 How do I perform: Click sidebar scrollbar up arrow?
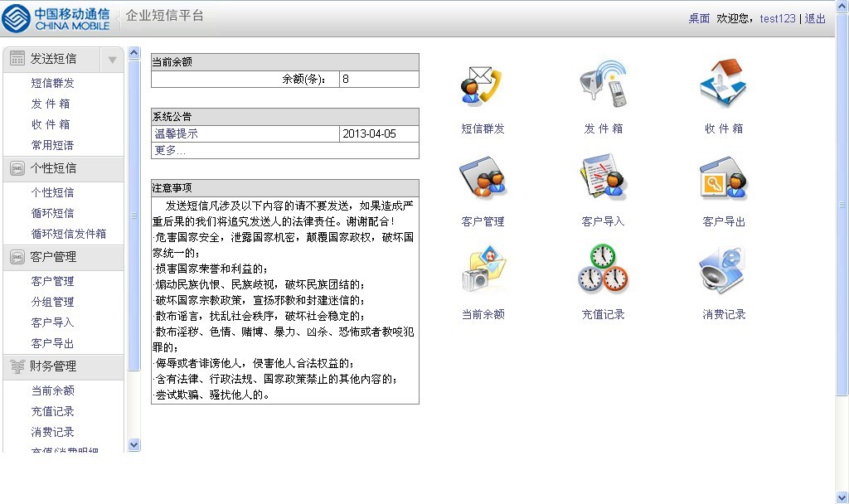pos(134,52)
